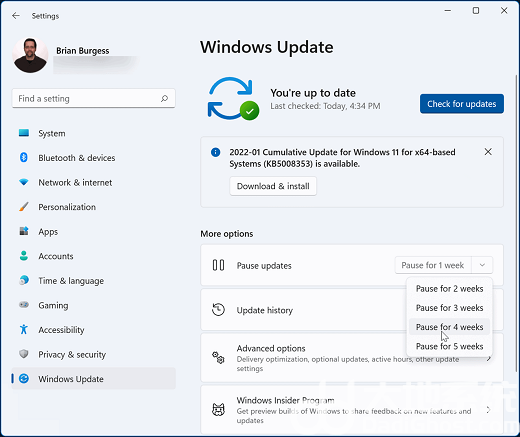Click the Brian Burgess account name
This screenshot has height=437, width=520.
point(82,51)
